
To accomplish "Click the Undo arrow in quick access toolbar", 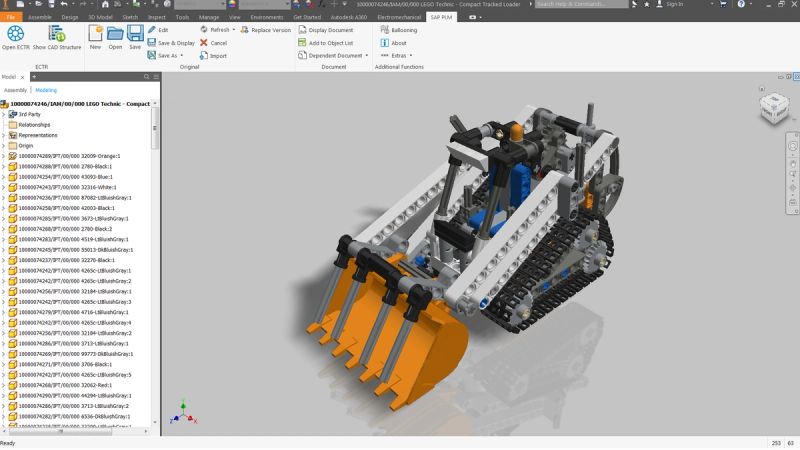I will (x=64, y=4).
